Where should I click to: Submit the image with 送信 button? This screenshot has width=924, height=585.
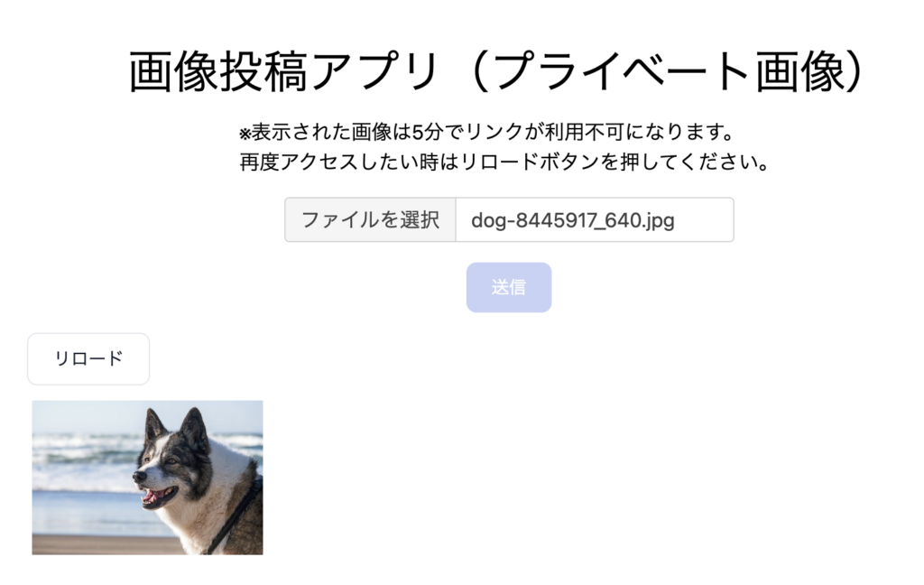[x=509, y=287]
